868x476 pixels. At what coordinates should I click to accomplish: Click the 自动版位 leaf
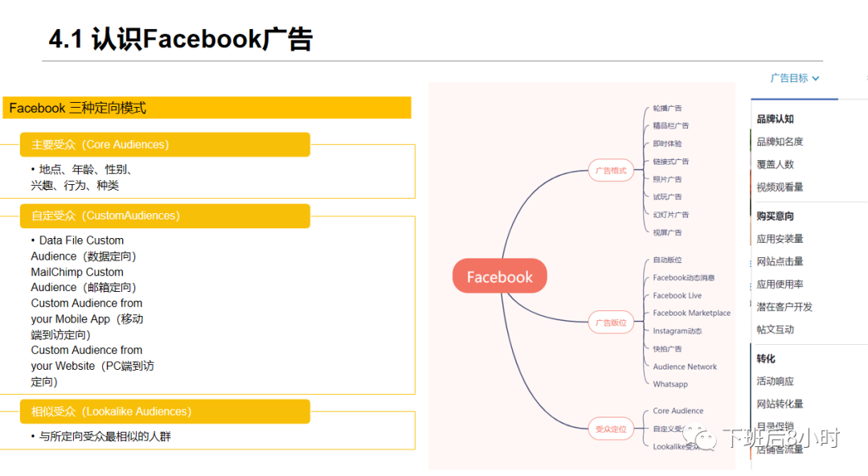click(x=667, y=260)
